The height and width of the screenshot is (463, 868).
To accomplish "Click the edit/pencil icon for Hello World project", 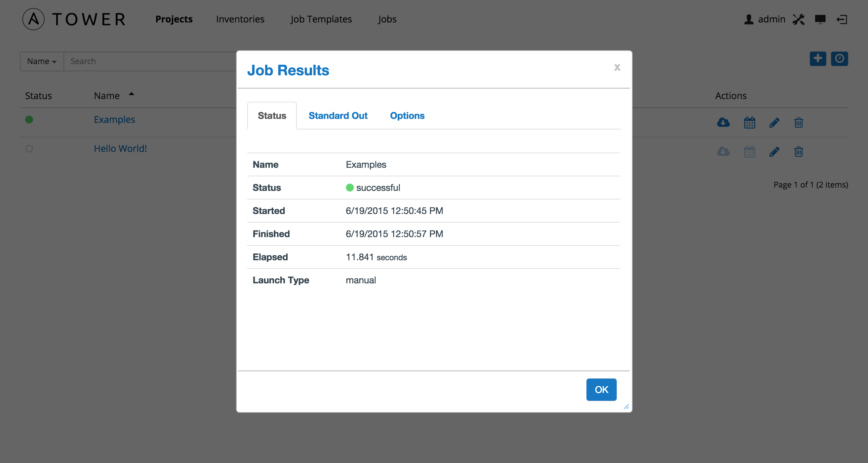I will [774, 152].
